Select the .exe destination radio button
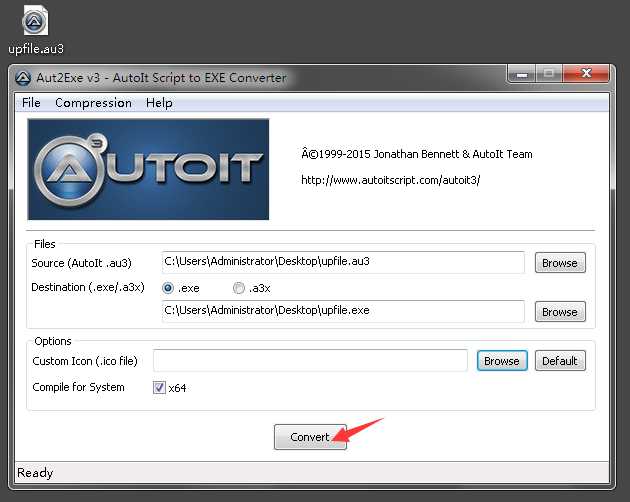630x502 pixels. (x=168, y=288)
